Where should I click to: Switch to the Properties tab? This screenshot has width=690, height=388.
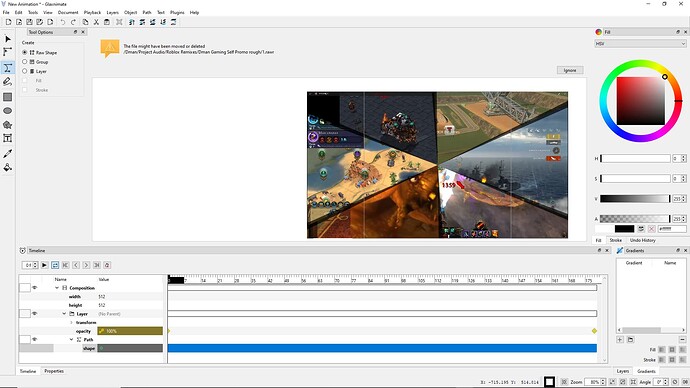pyautogui.click(x=54, y=371)
